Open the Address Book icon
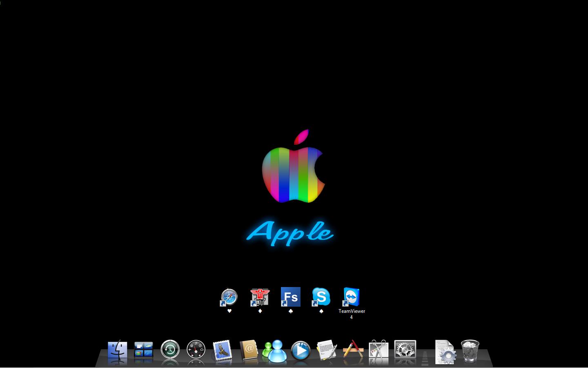 [248, 350]
